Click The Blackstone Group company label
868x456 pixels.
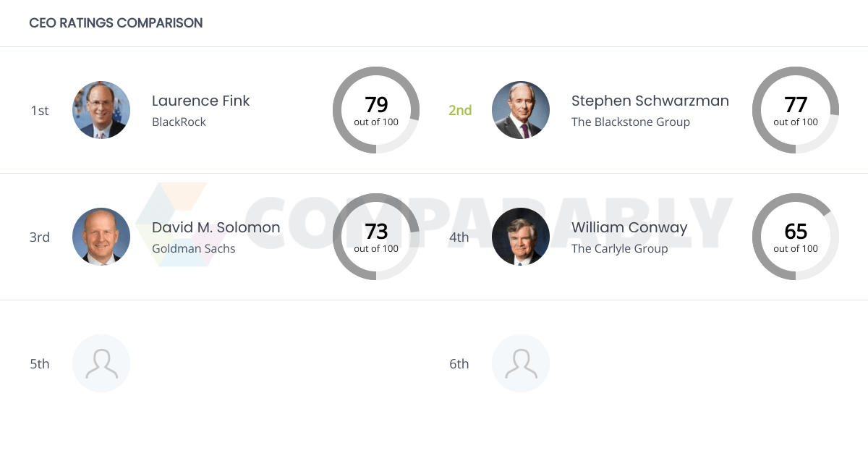[630, 122]
